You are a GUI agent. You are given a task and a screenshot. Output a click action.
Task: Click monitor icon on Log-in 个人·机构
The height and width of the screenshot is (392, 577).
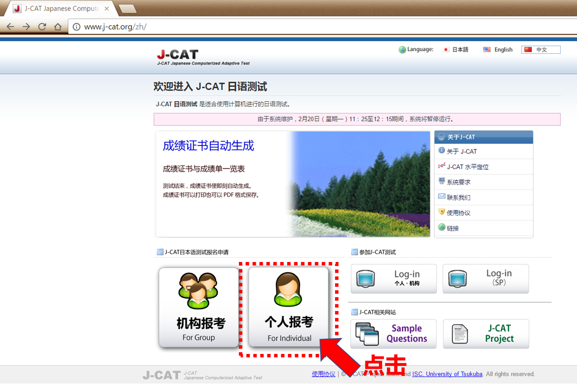(365, 279)
